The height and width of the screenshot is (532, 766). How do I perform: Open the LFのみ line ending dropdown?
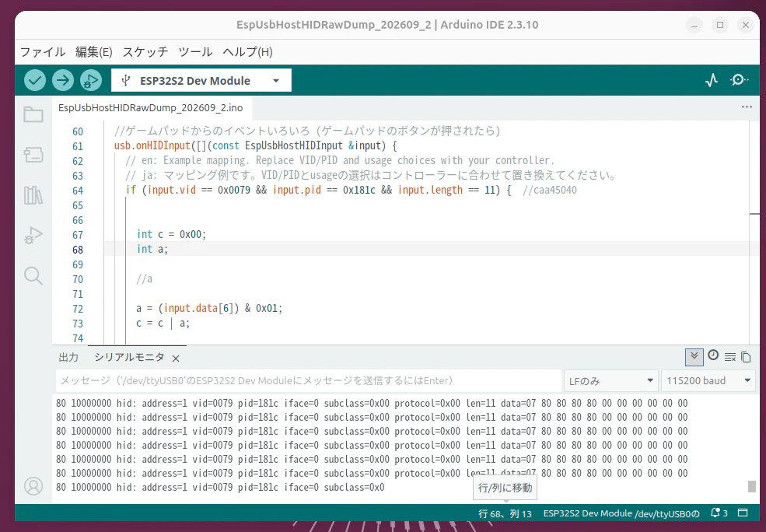click(x=610, y=380)
